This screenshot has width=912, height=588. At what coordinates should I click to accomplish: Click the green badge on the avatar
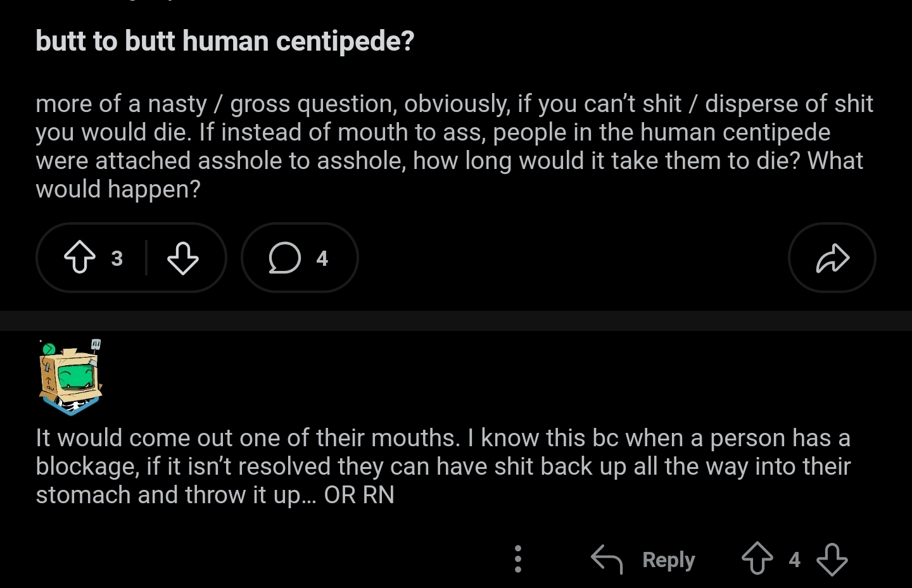click(48, 349)
